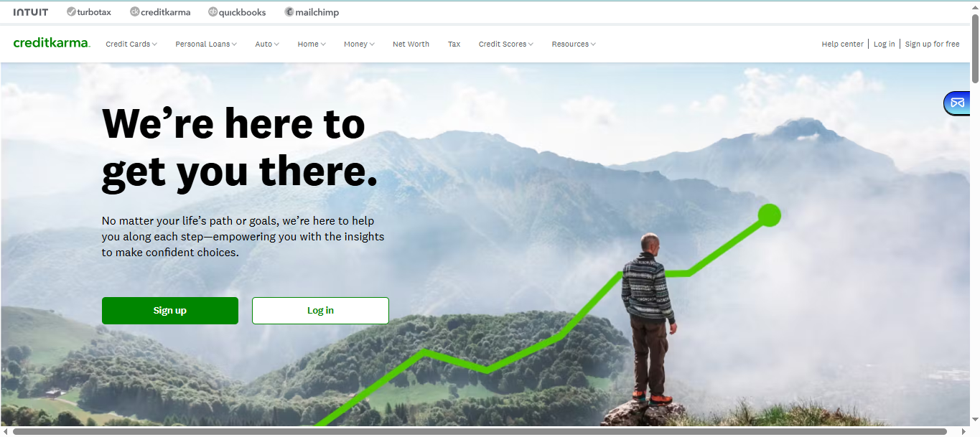Screen dimensions: 980x437
Task: Open the Help center link
Action: click(843, 44)
